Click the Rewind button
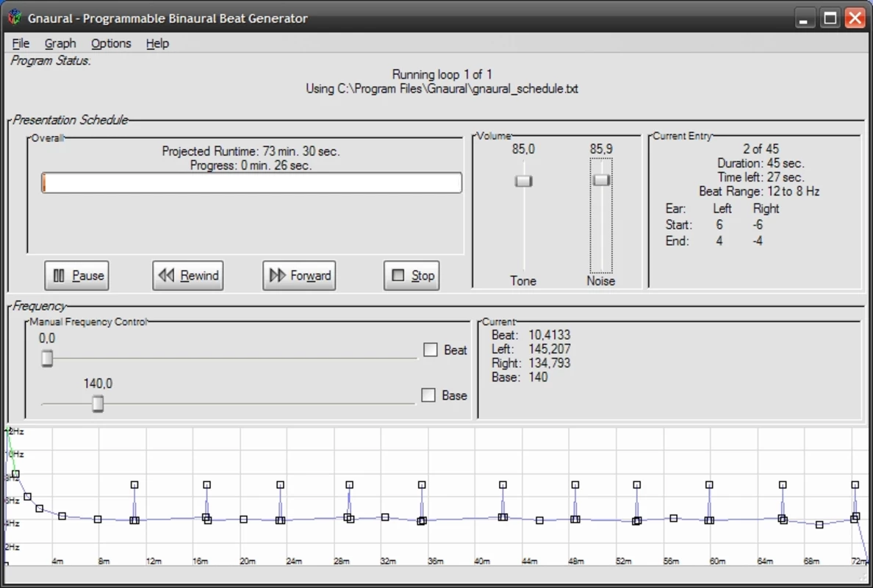873x588 pixels. click(188, 276)
